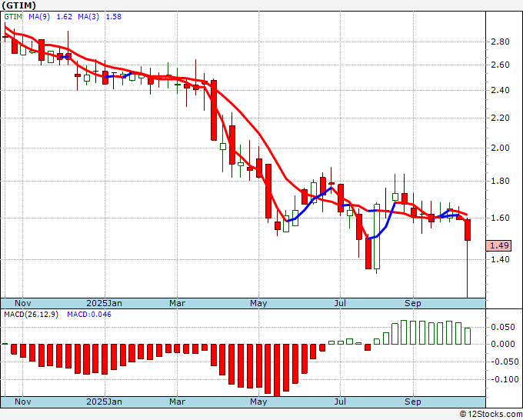The height and width of the screenshot is (420, 523).
Task: Open the 12Stocks.com copyright link
Action: point(491,414)
